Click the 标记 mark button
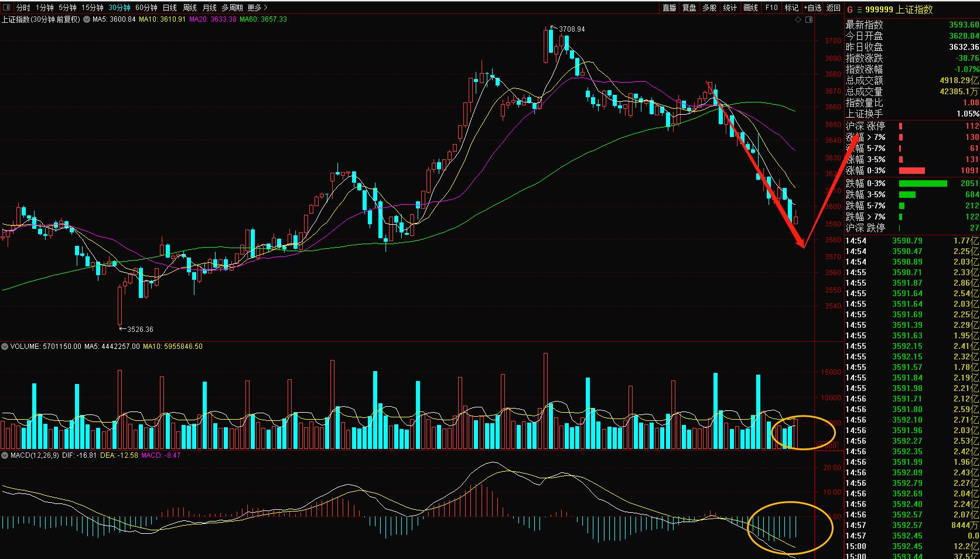The height and width of the screenshot is (559, 980). pyautogui.click(x=791, y=8)
